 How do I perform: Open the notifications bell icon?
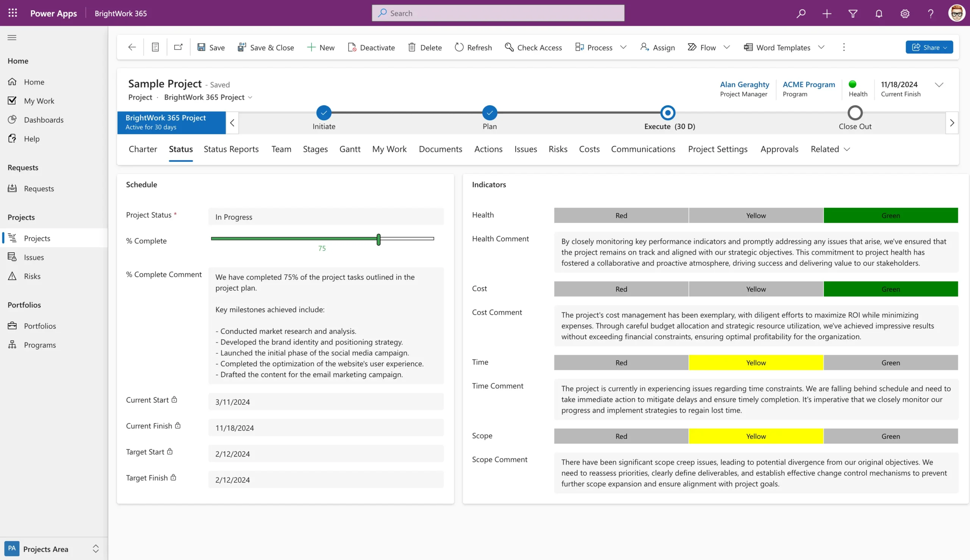879,14
